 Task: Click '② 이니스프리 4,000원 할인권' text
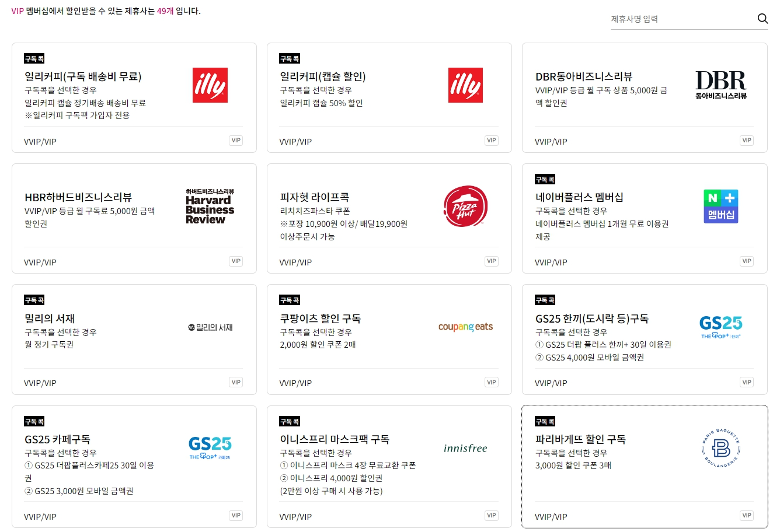coord(331,478)
